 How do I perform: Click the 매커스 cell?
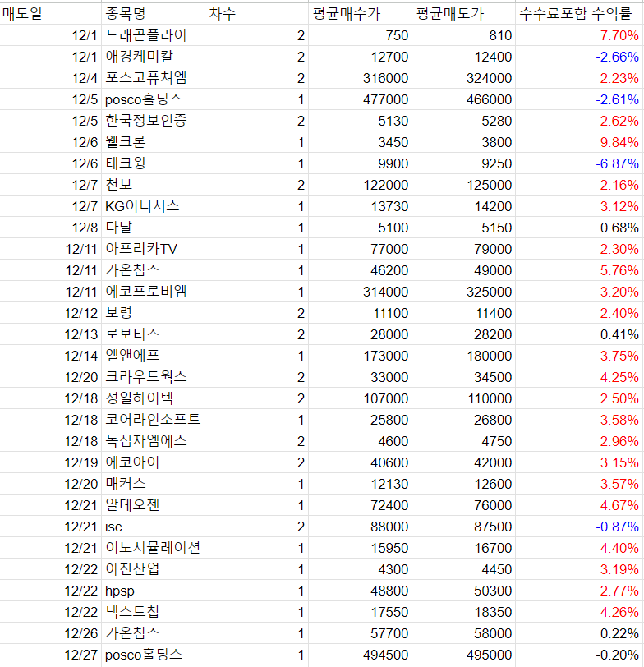click(x=153, y=484)
